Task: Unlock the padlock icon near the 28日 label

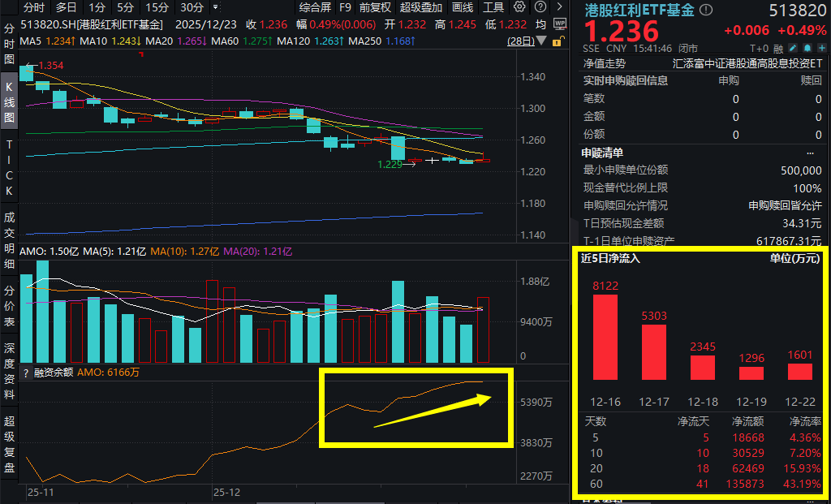Action: coord(558,41)
